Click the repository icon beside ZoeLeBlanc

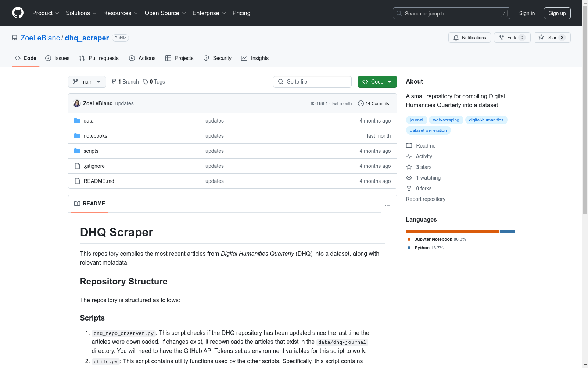coord(15,38)
